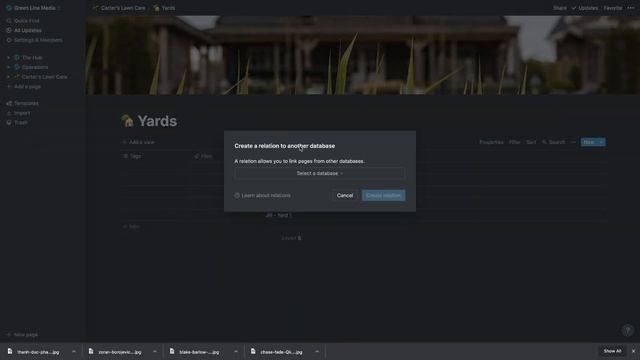Open Settings & Members in the sidebar
Viewport: 640px width, 360px height.
point(38,40)
